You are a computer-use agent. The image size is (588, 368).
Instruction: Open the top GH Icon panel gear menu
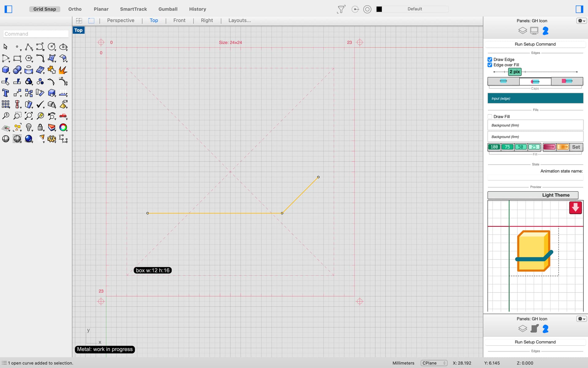tap(581, 21)
